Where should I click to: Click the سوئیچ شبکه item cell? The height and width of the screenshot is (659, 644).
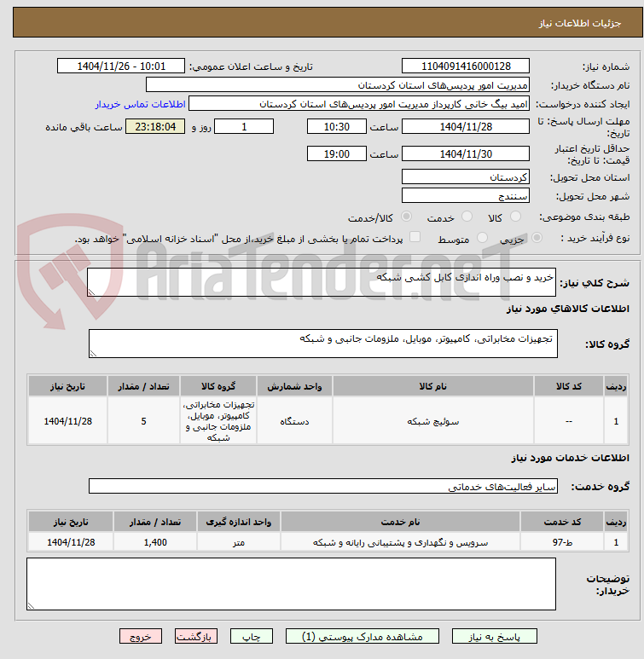click(x=432, y=421)
